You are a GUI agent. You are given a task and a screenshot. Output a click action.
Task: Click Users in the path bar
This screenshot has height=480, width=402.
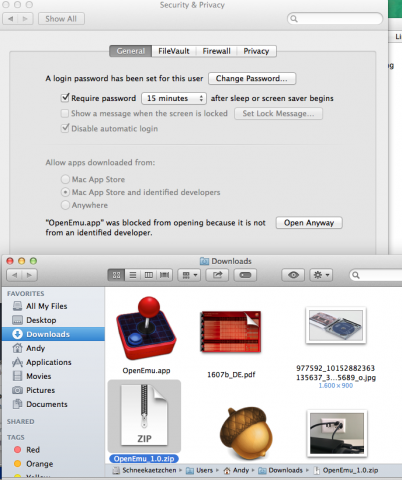point(200,470)
